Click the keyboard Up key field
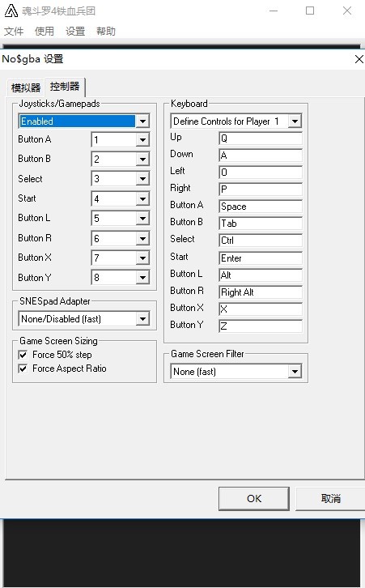Viewport: 365px width, 588px height. (x=261, y=138)
